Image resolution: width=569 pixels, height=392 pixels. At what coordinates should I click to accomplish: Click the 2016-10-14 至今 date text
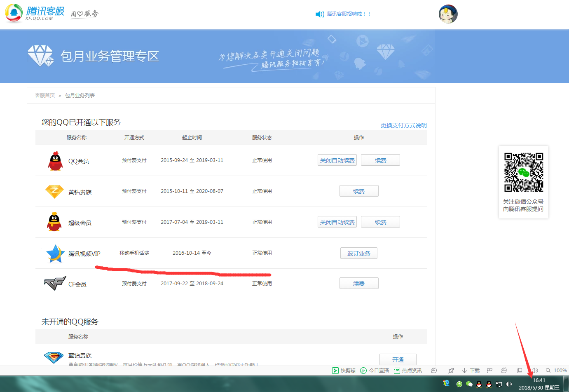point(192,253)
